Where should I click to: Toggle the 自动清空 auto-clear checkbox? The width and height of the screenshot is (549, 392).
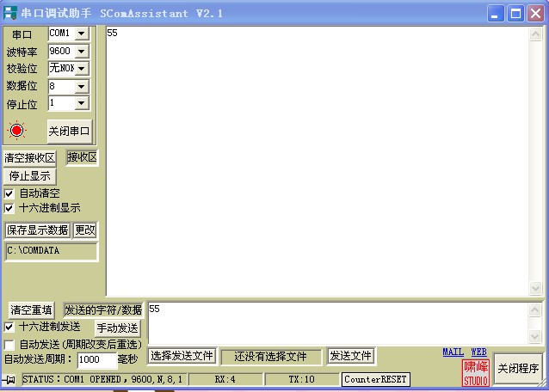point(9,193)
